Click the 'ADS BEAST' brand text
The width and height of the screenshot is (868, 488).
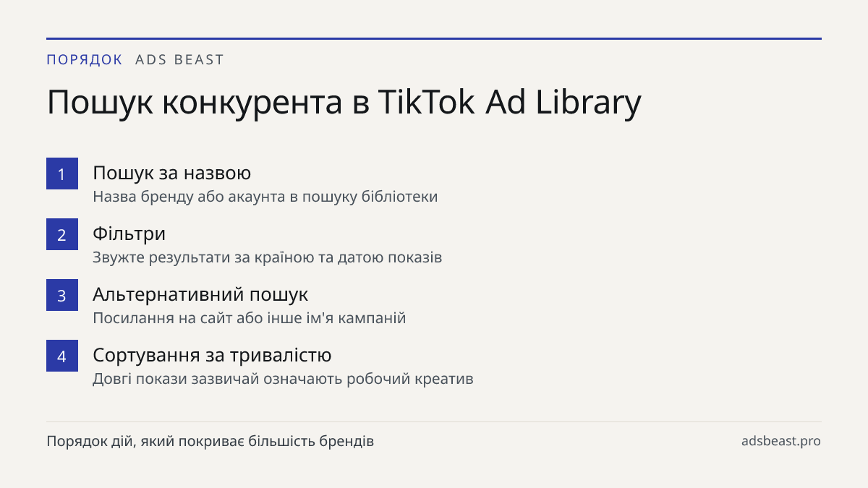tap(180, 60)
